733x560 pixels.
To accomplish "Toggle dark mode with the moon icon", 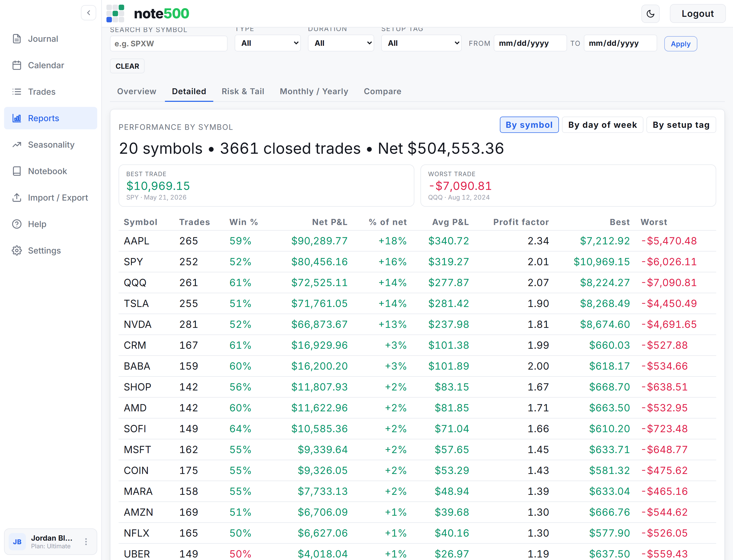I will point(650,14).
